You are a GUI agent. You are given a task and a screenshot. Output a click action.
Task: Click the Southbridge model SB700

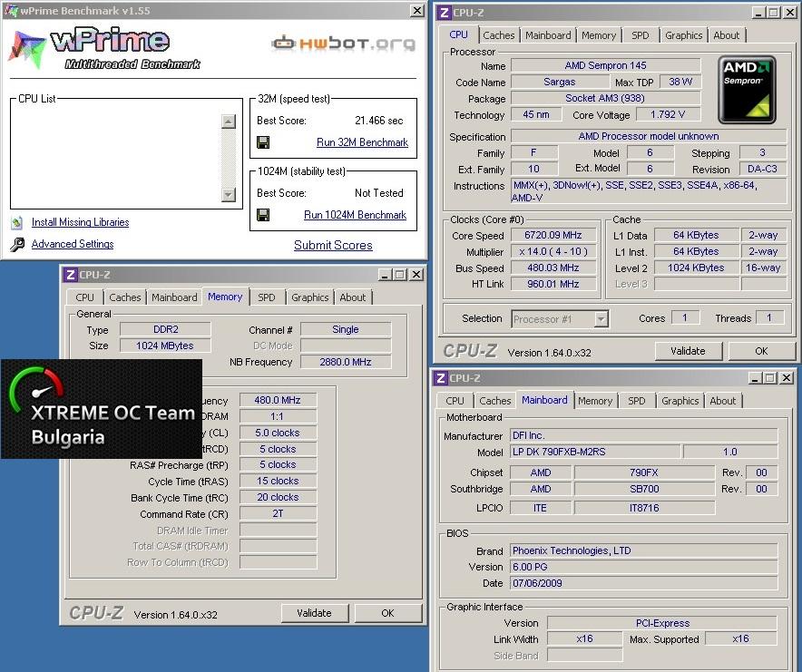644,489
